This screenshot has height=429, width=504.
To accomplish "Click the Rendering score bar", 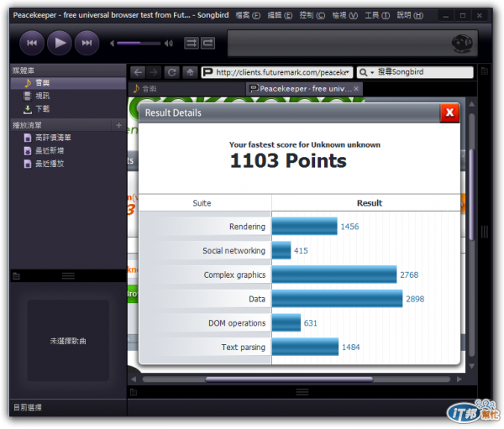I will point(304,226).
